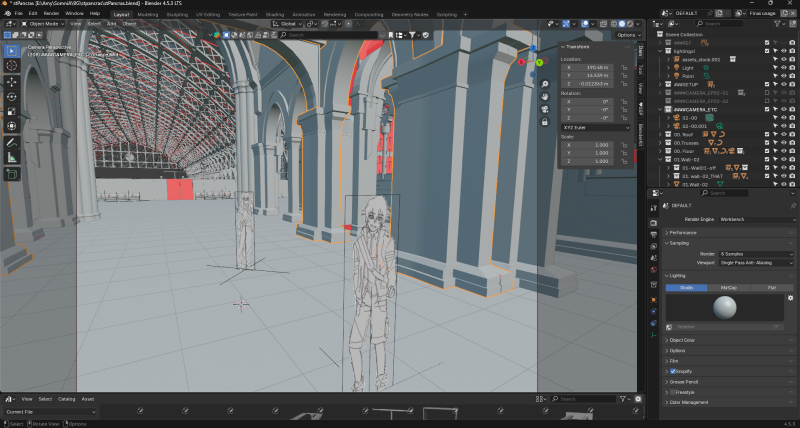Enable the Freestyle checkbox

(673, 392)
